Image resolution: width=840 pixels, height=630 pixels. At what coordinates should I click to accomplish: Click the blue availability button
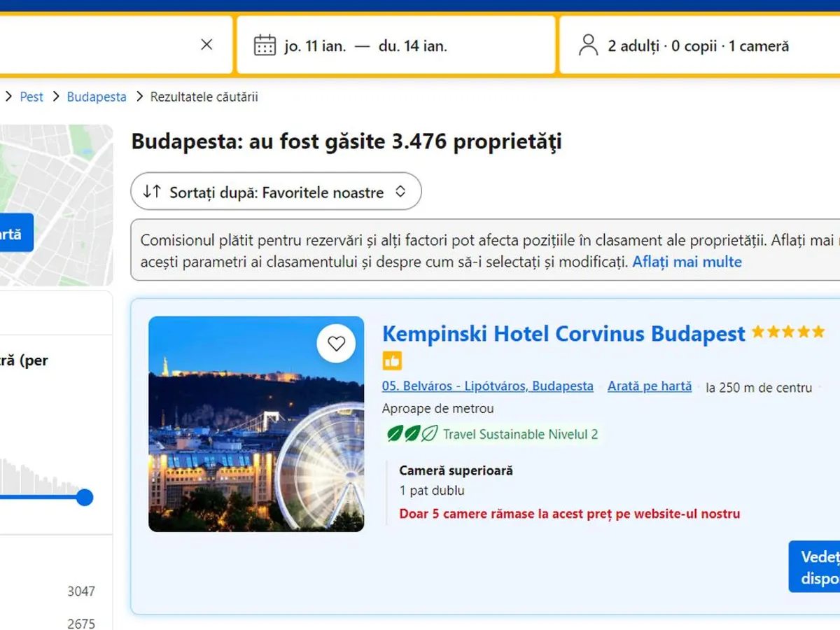coord(817,567)
